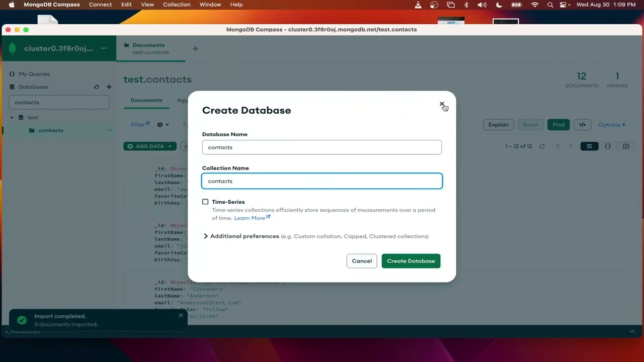
Task: Open the sound volume menu bar icon
Action: tap(482, 5)
